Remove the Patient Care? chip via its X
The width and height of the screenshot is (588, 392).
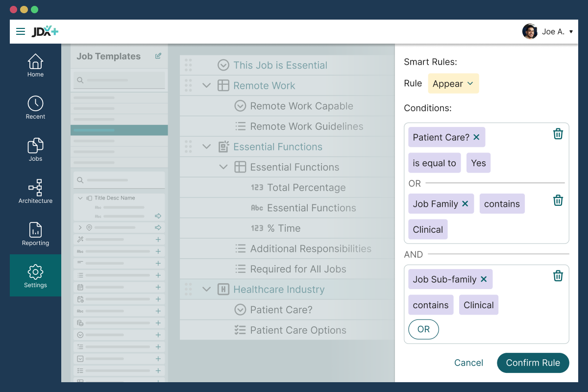tap(476, 137)
